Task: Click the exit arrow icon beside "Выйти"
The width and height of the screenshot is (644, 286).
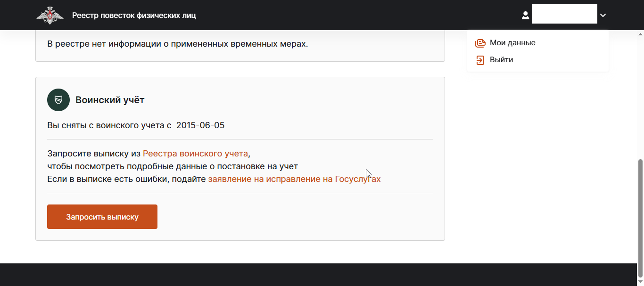Action: (480, 60)
